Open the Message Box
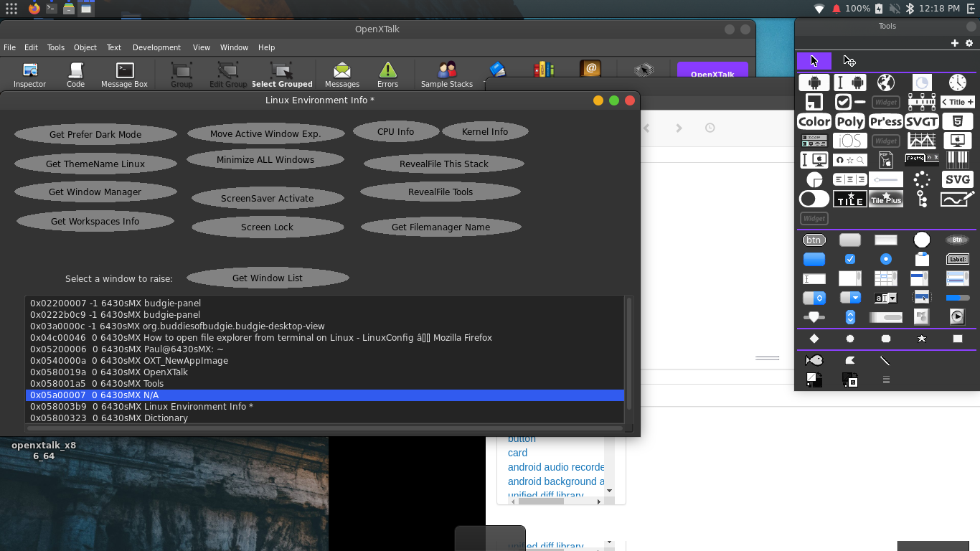 124,75
